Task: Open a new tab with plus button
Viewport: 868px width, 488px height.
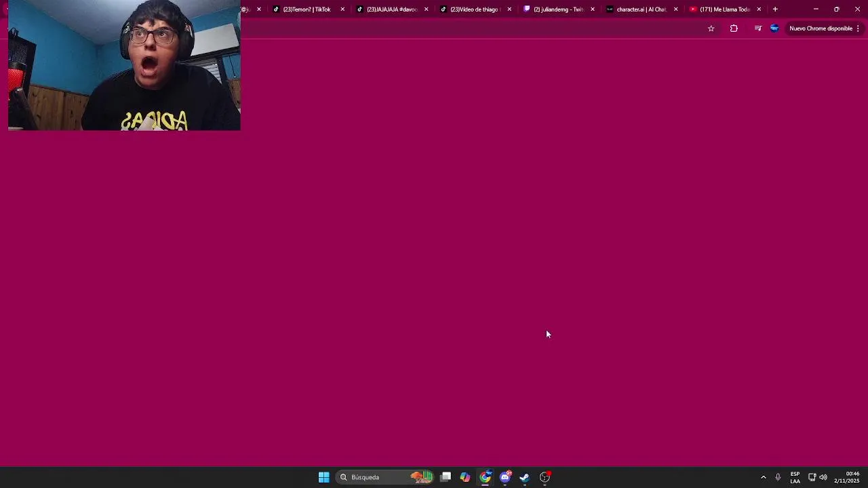Action: point(775,9)
